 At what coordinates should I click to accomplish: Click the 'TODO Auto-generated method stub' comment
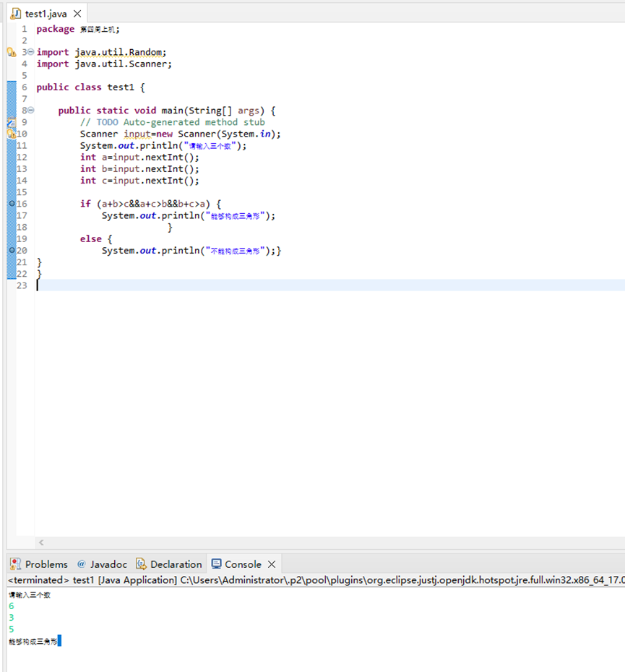[x=181, y=122]
